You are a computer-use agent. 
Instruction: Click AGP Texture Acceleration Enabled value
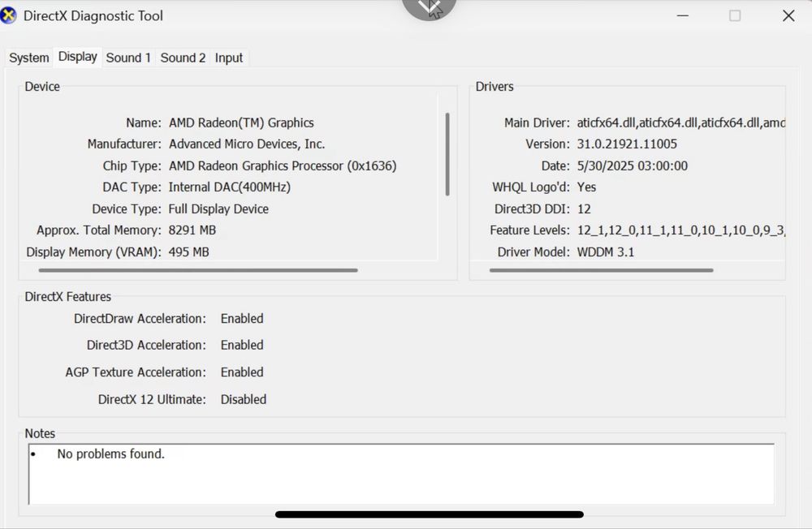tap(242, 372)
